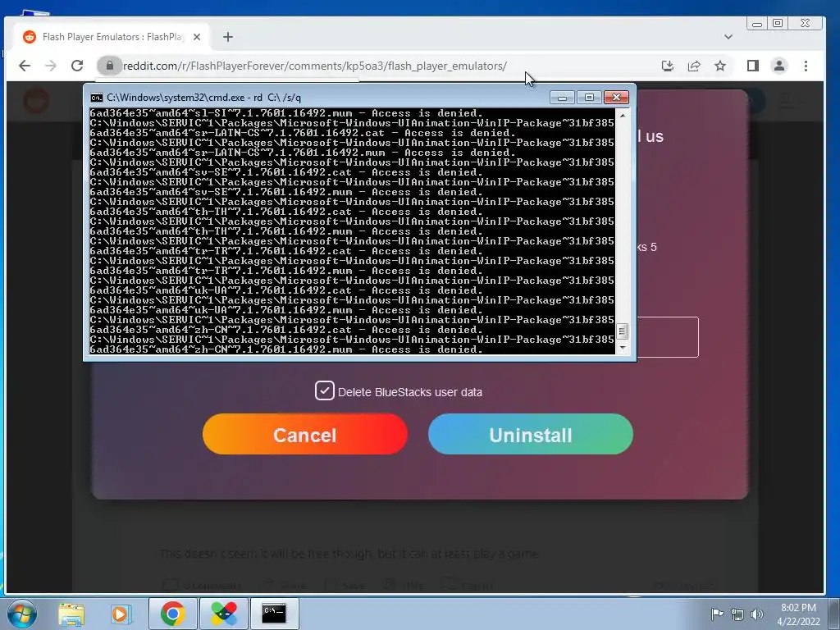Click the cmd scrollbar down arrow
840x630 pixels.
point(623,348)
